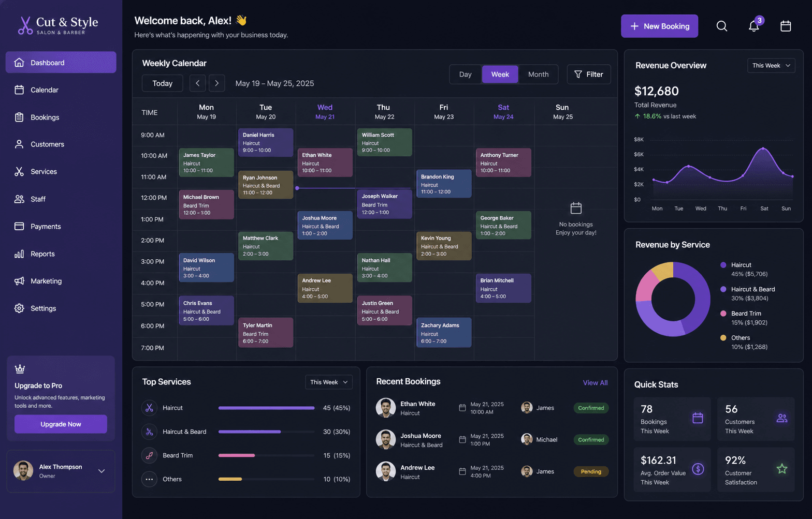
Task: Click Pending status on Andrew Lee booking
Action: (591, 471)
